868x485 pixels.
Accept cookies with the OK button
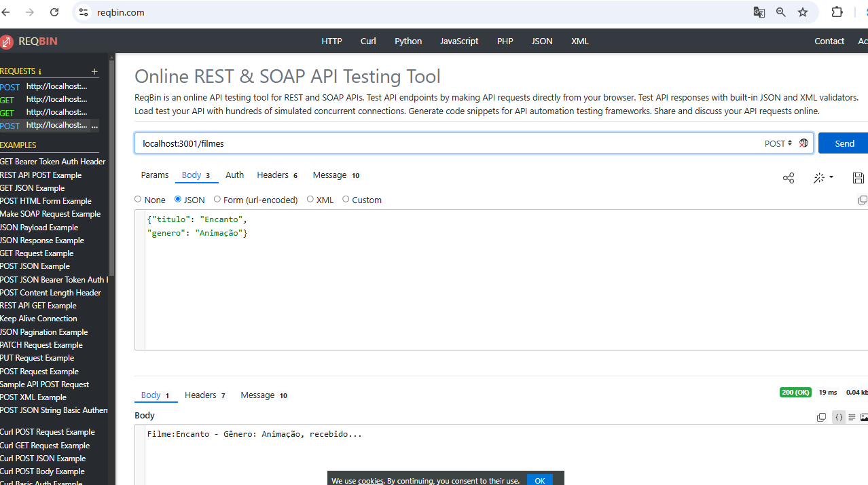(x=539, y=480)
